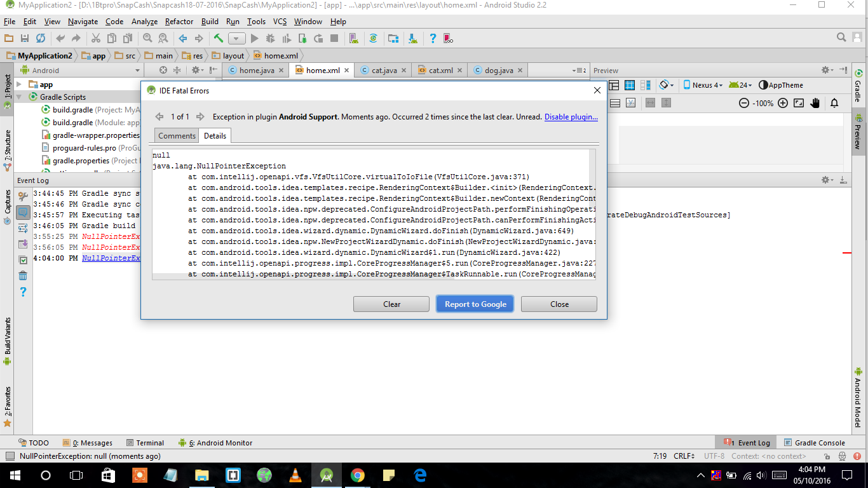Toggle Mark all as read checkbox icon

23,260
